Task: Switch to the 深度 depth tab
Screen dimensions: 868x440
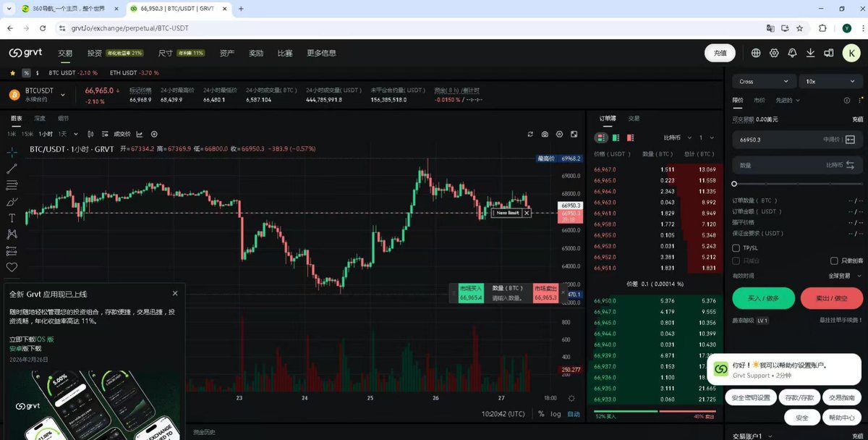Action: click(40, 118)
